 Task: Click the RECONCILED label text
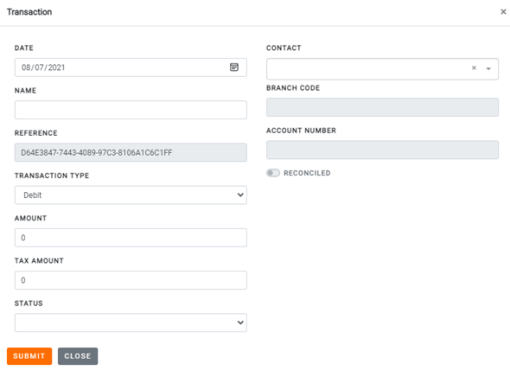tap(307, 173)
